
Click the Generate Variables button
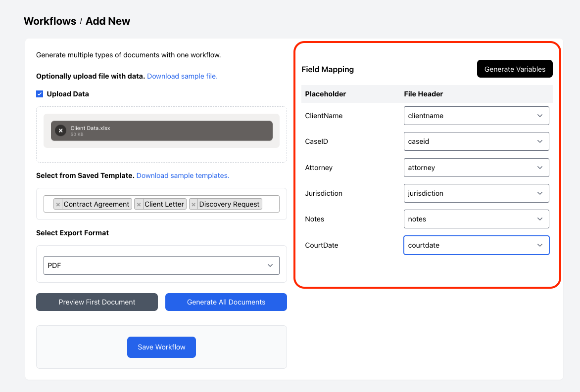(x=515, y=69)
